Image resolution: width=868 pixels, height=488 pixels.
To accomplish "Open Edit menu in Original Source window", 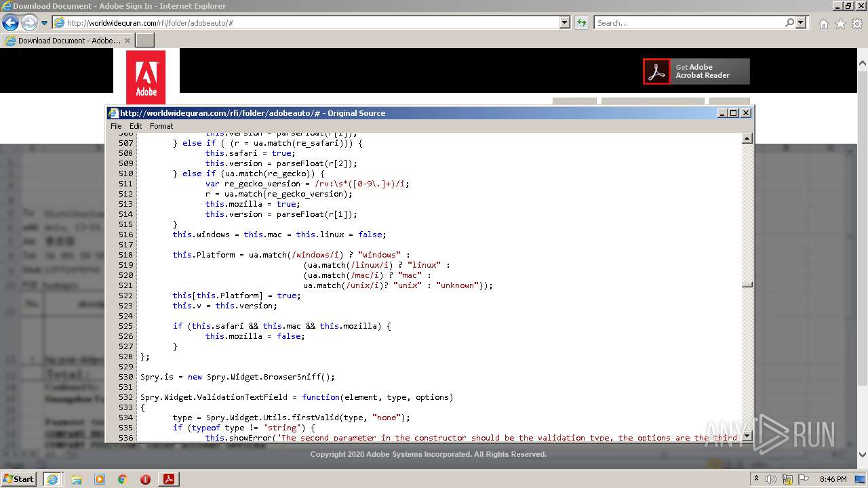I will 136,126.
